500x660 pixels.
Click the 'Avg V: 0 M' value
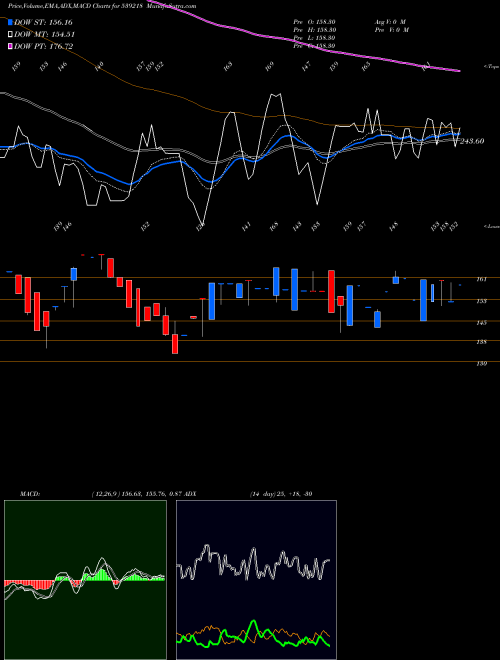(x=390, y=22)
